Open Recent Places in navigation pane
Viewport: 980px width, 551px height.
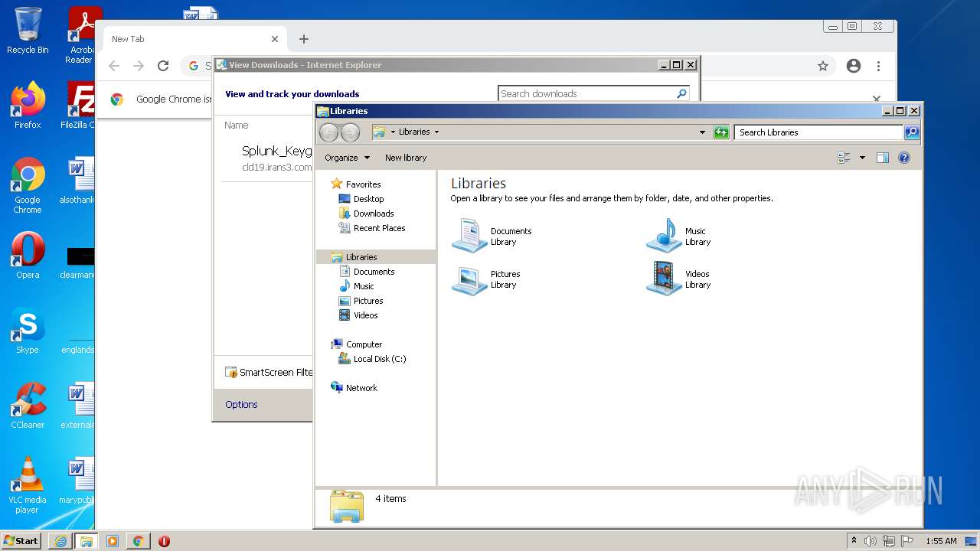click(379, 228)
